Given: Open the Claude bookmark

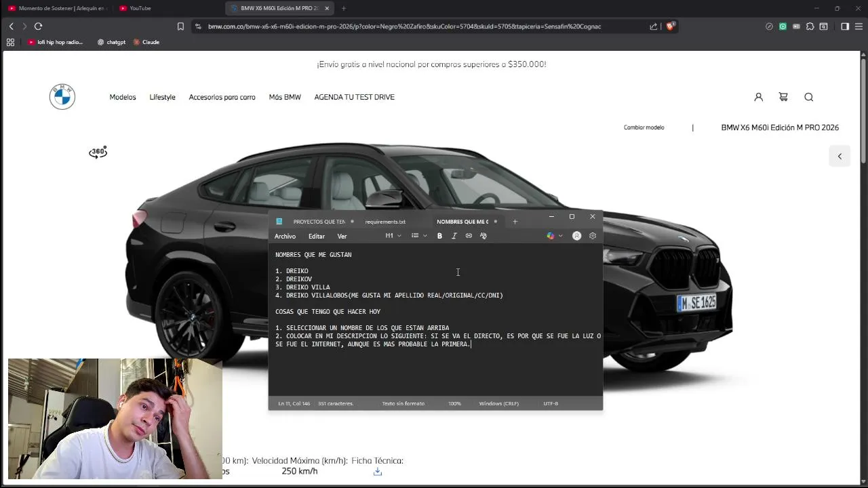Looking at the screenshot, I should [x=146, y=42].
